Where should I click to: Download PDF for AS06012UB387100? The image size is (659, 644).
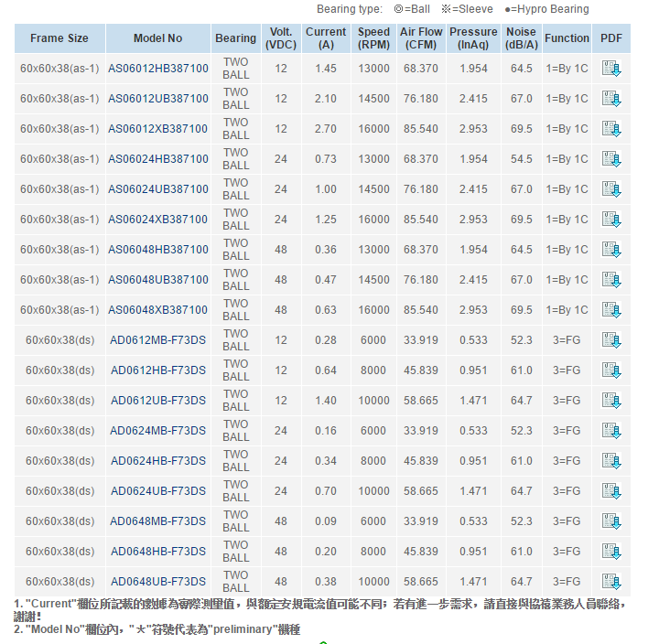611,99
